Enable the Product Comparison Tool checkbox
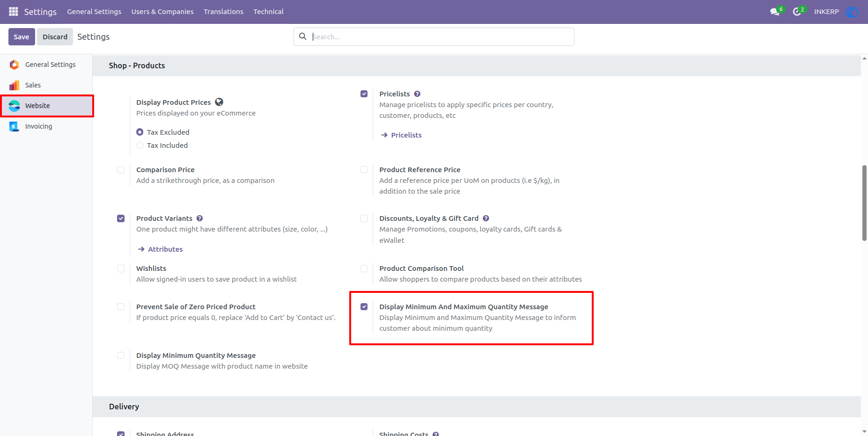This screenshot has height=436, width=868. 364,269
